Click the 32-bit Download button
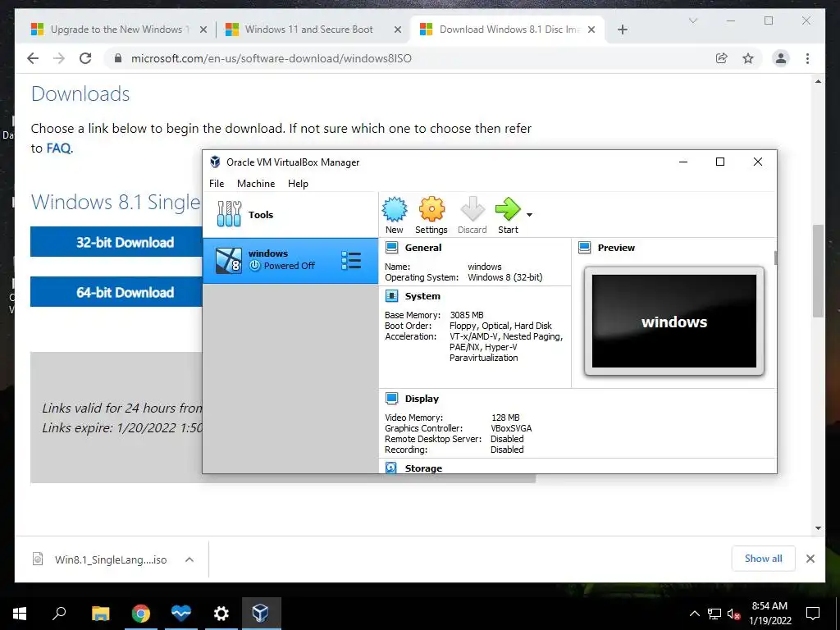This screenshot has width=840, height=630. tap(116, 242)
